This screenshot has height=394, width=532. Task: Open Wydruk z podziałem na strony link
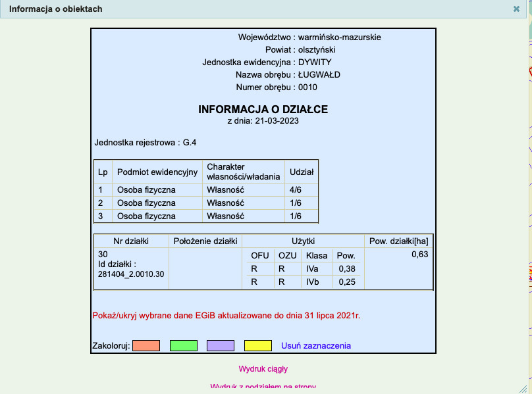(263, 387)
